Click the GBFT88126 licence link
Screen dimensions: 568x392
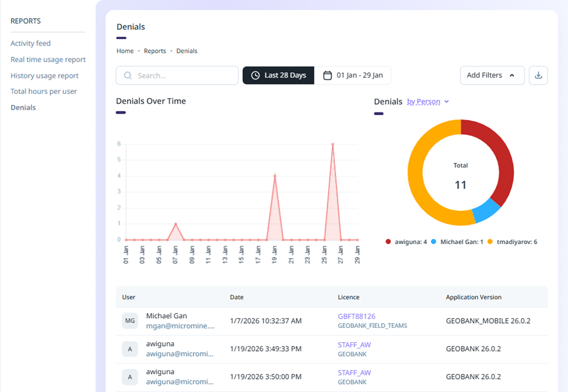tap(356, 316)
